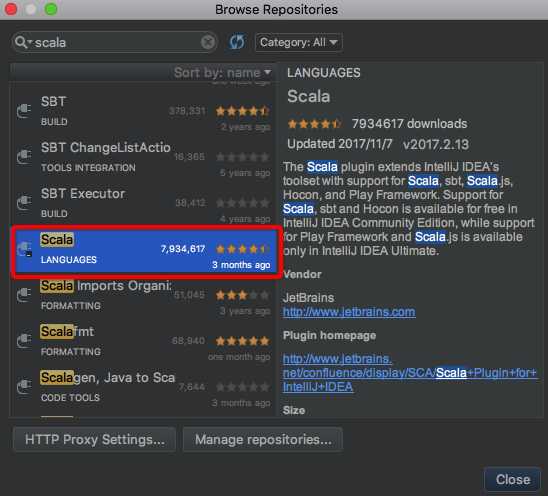Click the JetBrains vendor name
This screenshot has height=496, width=548.
tap(308, 298)
